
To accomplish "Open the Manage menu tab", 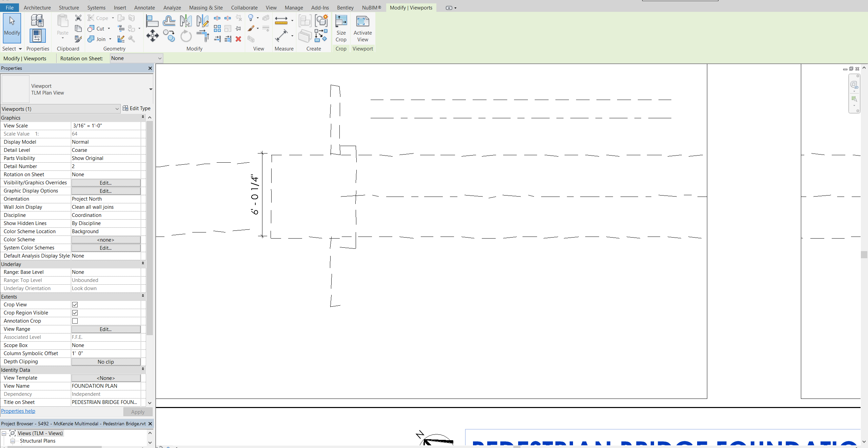I will pyautogui.click(x=294, y=7).
